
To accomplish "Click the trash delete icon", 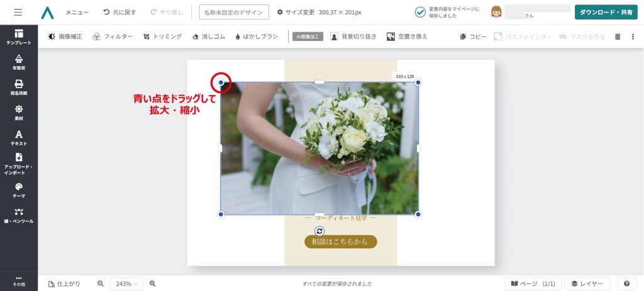I will coord(618,37).
